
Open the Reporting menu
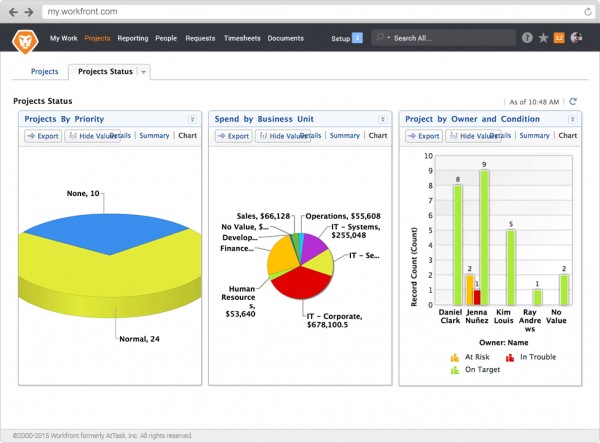(132, 38)
